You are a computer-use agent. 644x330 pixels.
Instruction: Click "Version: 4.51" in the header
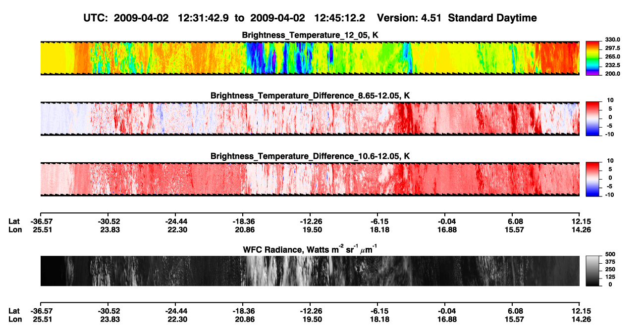(410, 18)
